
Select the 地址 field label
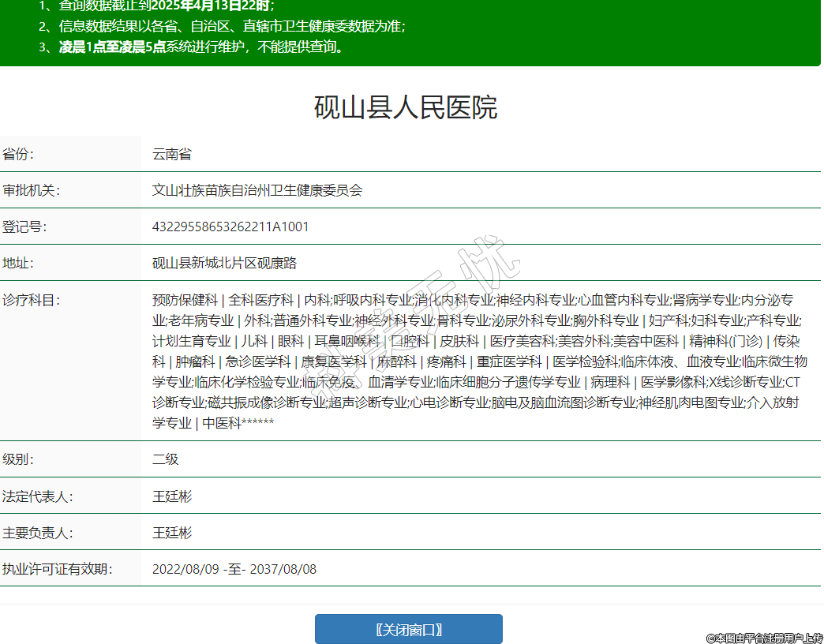click(19, 263)
